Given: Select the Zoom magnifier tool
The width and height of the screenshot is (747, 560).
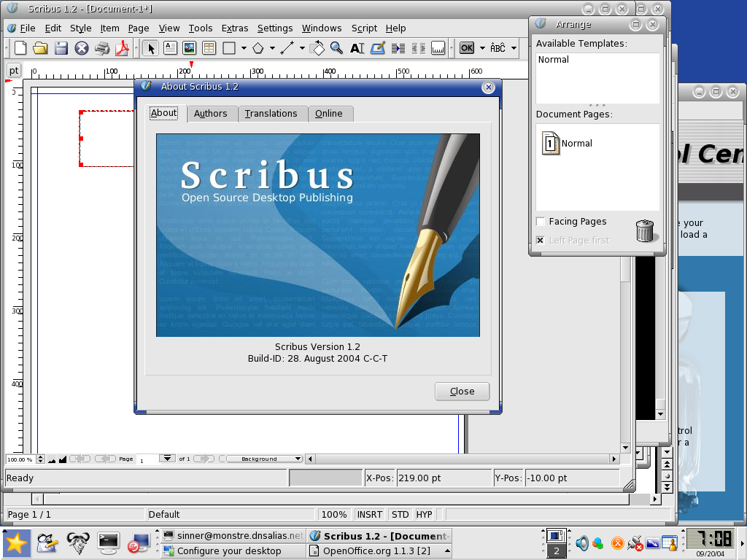Looking at the screenshot, I should [336, 48].
